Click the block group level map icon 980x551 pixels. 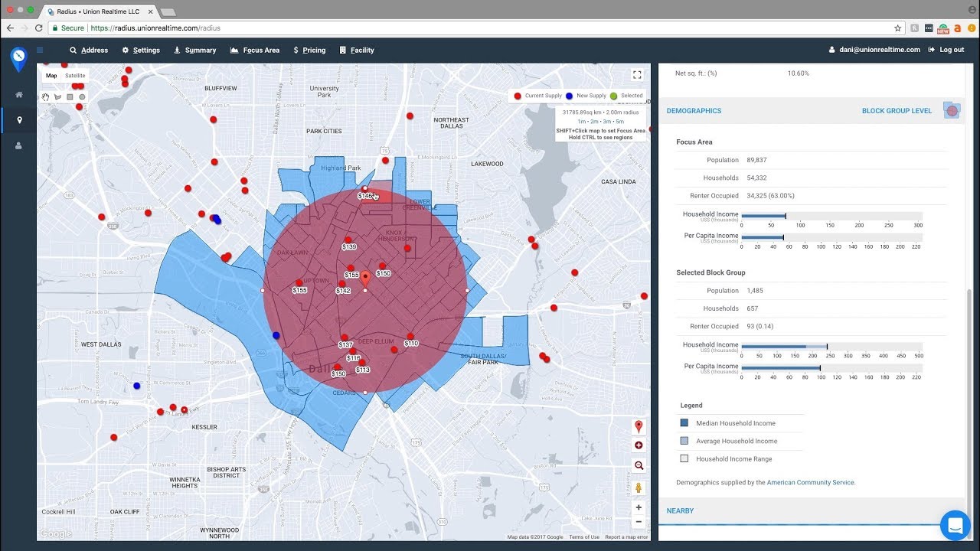(952, 111)
